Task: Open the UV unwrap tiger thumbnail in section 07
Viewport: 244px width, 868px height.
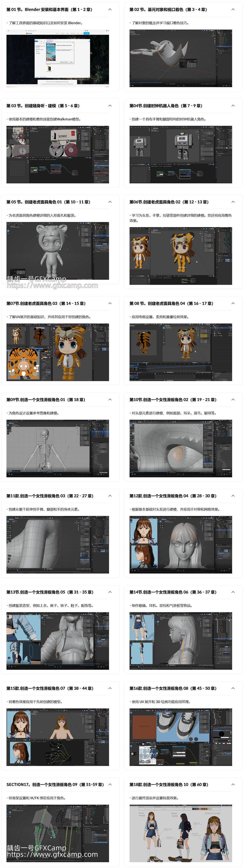Action: tap(58, 353)
